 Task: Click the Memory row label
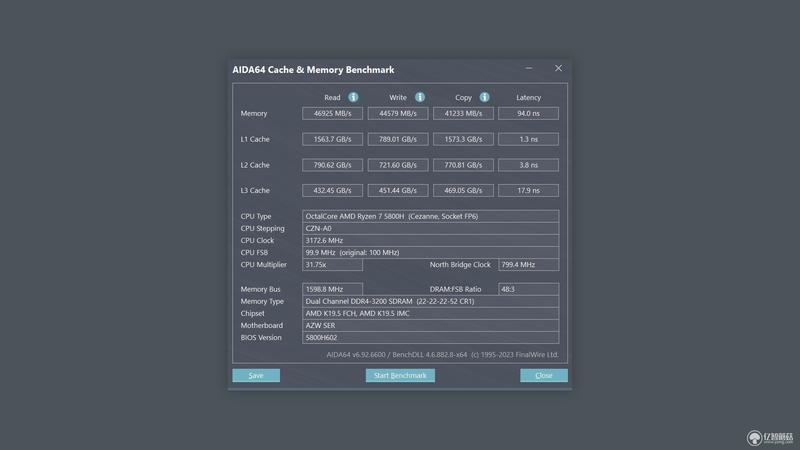[254, 114]
